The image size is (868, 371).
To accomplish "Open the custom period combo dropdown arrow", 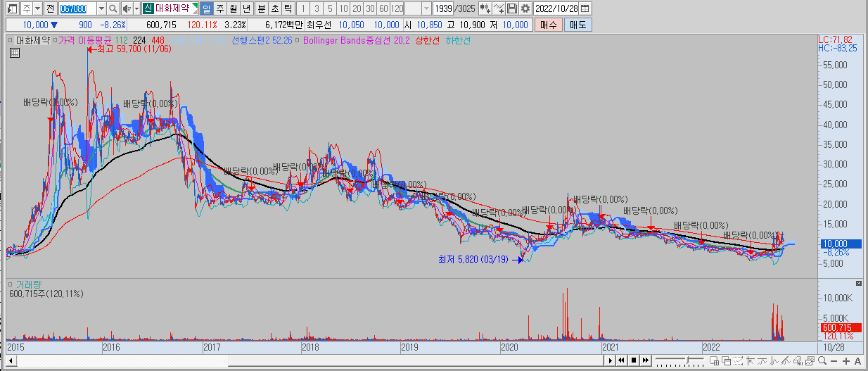I will coord(427,8).
